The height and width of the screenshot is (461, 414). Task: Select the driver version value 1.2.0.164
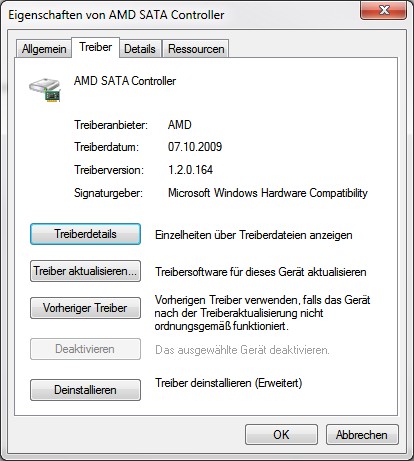[190, 170]
